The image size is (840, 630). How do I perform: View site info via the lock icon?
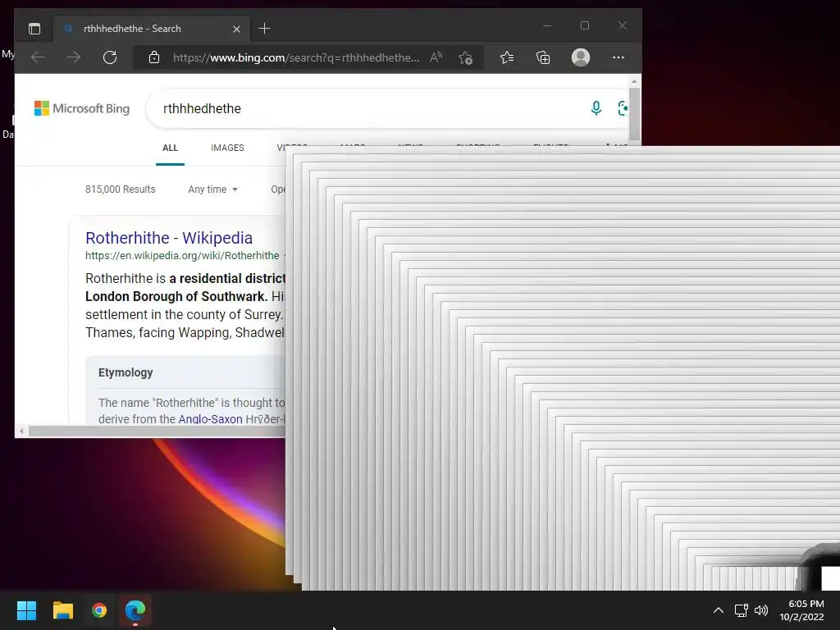pos(154,57)
